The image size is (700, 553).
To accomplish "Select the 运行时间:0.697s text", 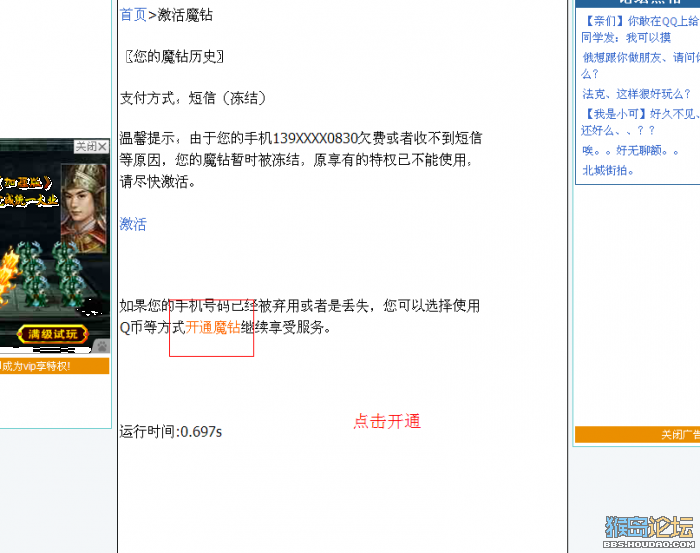I will coord(171,432).
